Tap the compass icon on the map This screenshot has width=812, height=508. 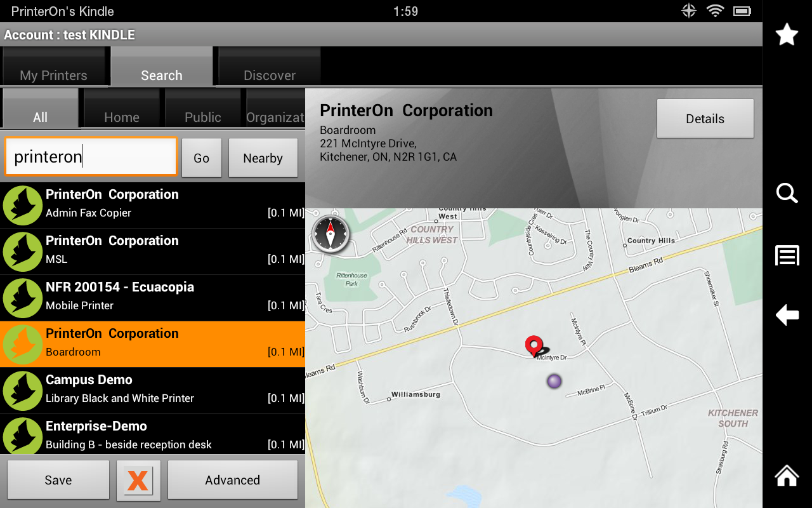pos(331,234)
